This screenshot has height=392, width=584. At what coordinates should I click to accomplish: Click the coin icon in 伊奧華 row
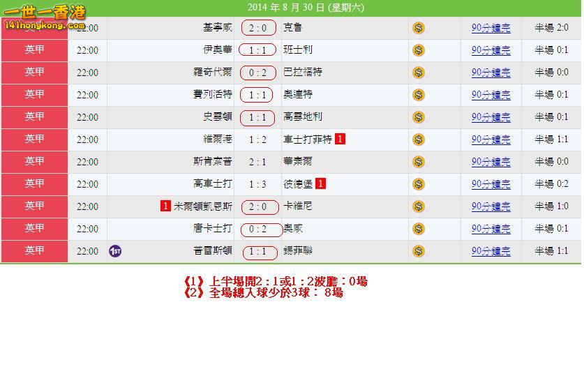point(418,50)
